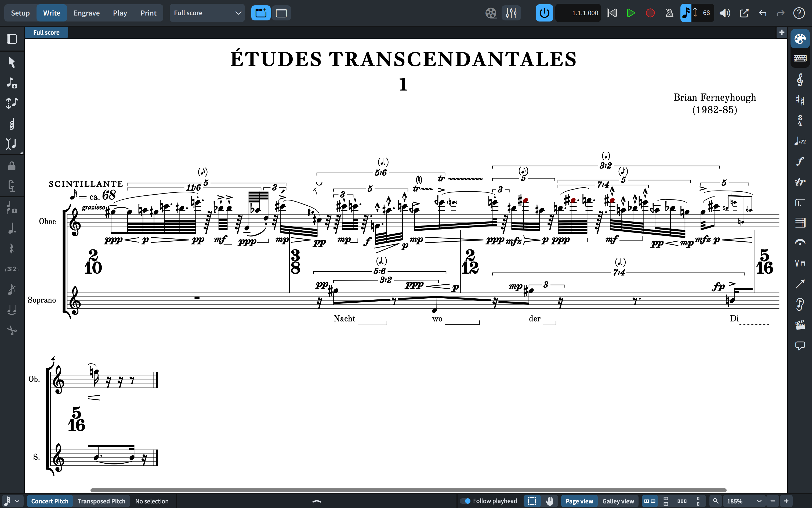The width and height of the screenshot is (812, 508).
Task: Open the 185% zoom level dropdown
Action: click(x=744, y=501)
